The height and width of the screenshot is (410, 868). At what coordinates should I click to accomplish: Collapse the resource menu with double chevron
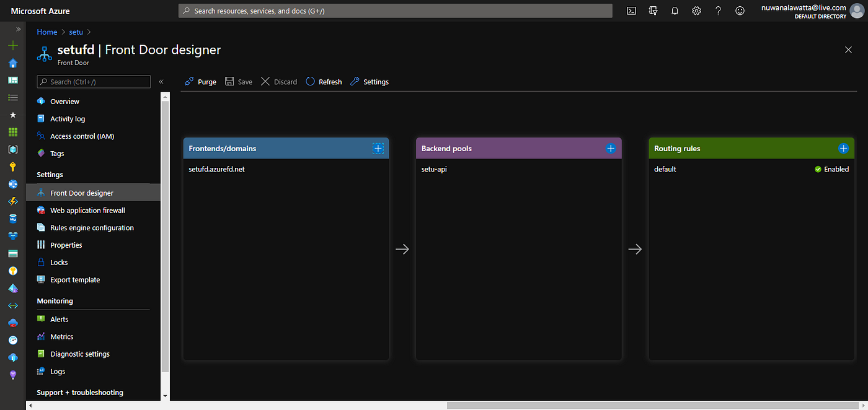pos(161,82)
